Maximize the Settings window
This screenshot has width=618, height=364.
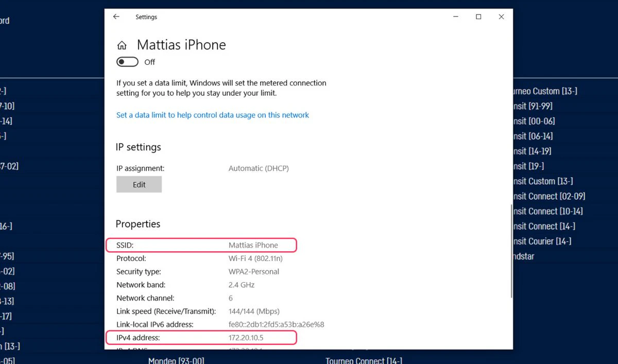click(478, 17)
